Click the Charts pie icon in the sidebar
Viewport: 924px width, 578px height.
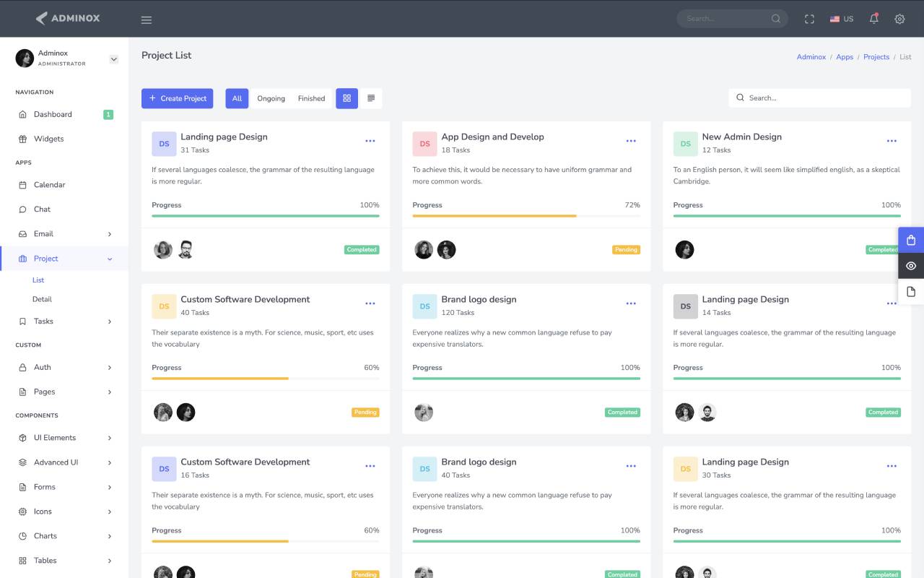point(22,536)
